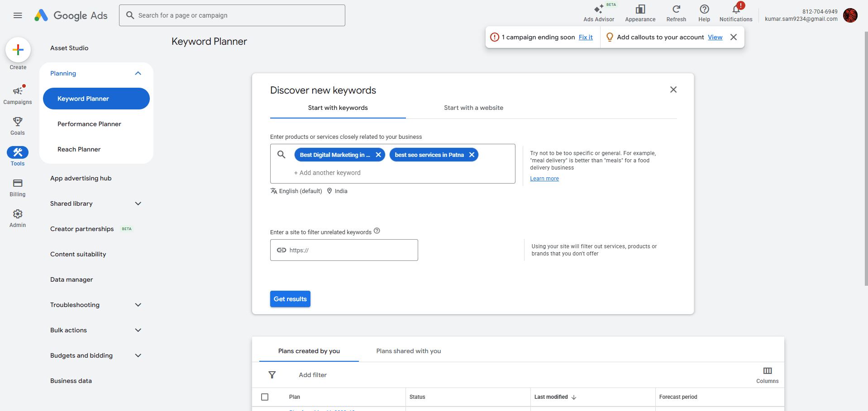Image resolution: width=868 pixels, height=411 pixels.
Task: Expand Budgets and bidding options
Action: tap(138, 355)
